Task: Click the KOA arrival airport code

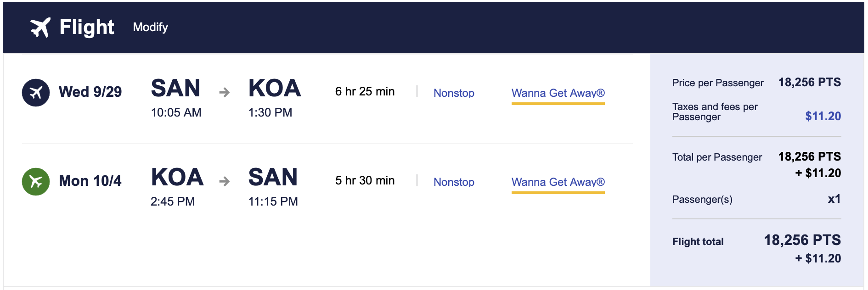Action: 275,88
